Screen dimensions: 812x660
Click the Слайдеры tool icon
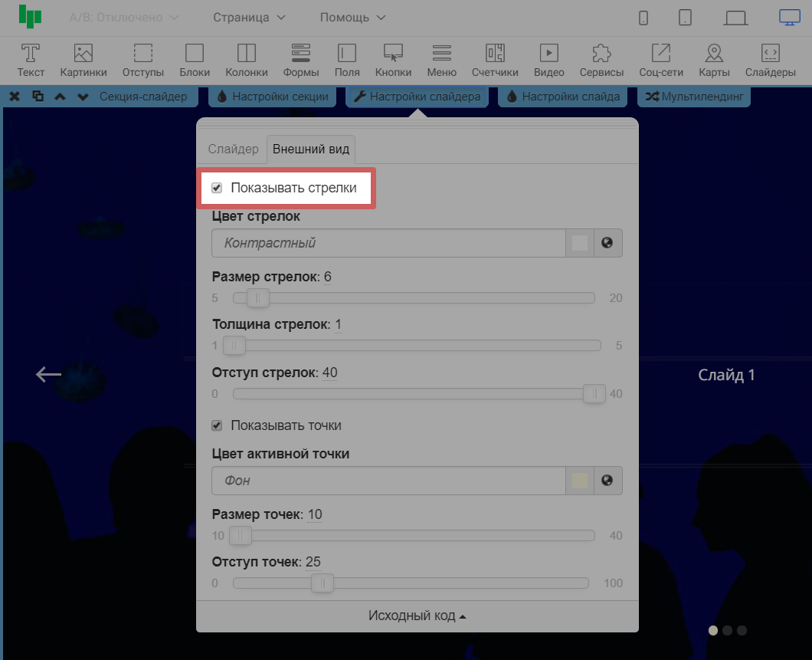coord(771,60)
